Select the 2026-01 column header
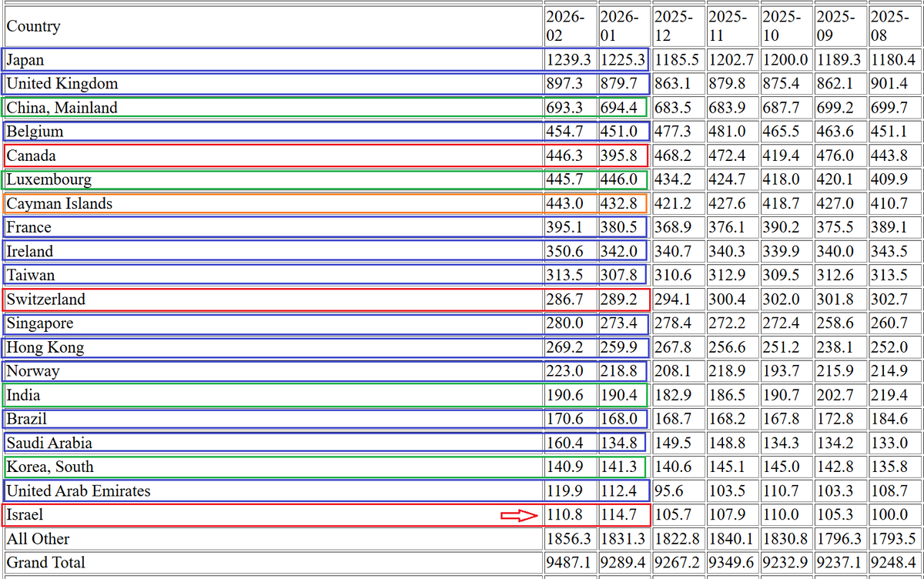The width and height of the screenshot is (924, 579). (624, 26)
